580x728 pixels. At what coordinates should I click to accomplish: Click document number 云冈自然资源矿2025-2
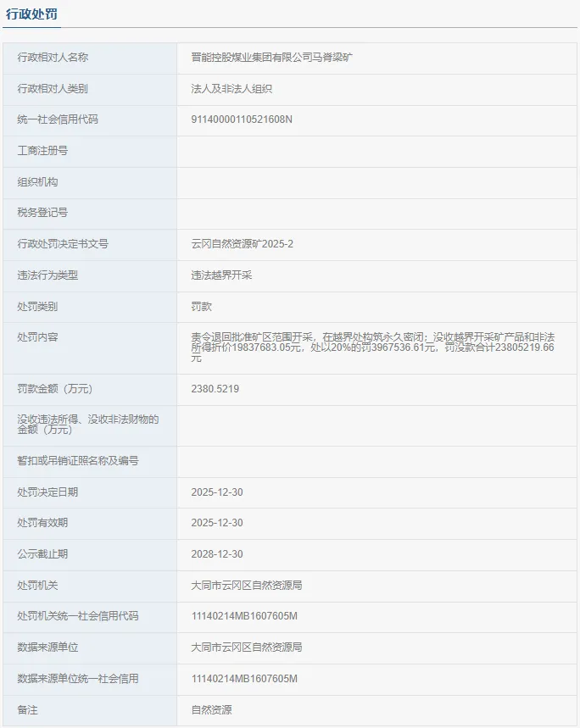coord(242,244)
